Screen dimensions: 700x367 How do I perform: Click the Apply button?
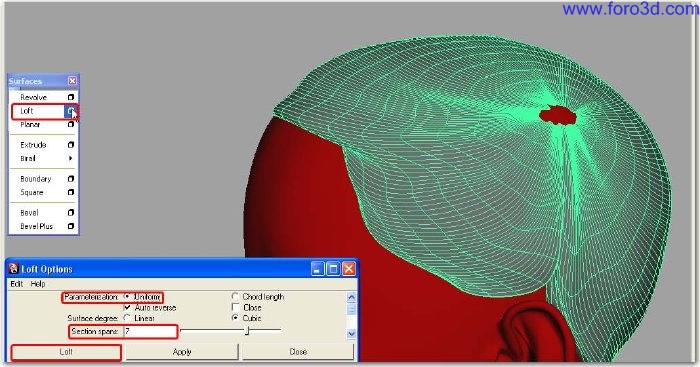pyautogui.click(x=182, y=352)
